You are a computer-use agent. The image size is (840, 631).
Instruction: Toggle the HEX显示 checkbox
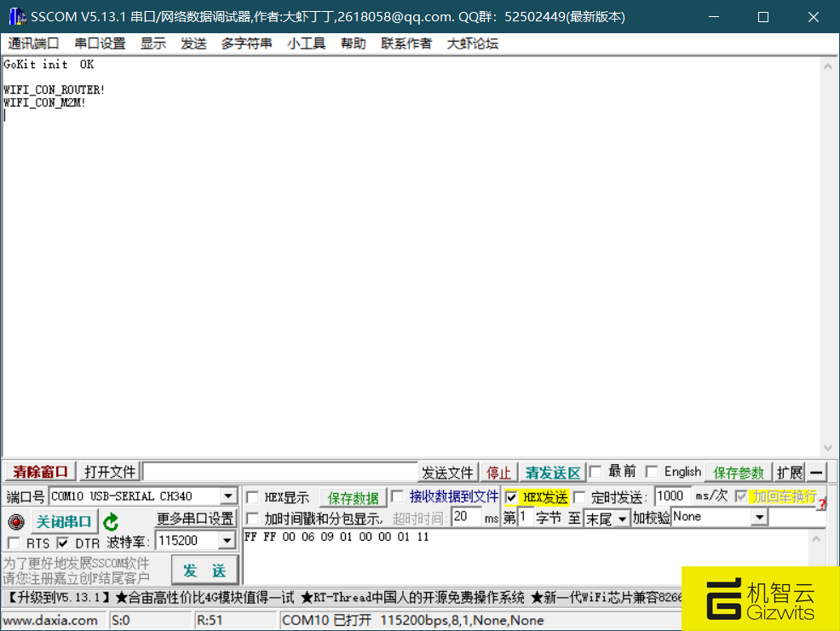252,497
